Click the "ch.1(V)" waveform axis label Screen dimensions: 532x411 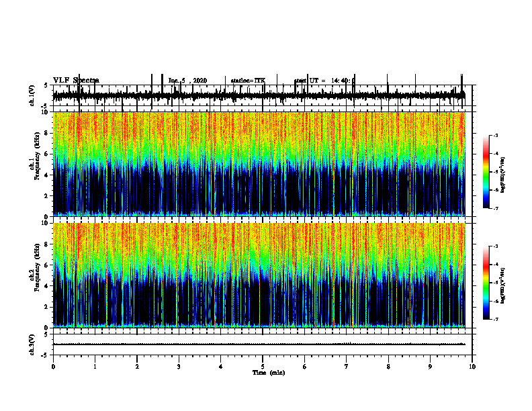click(32, 95)
